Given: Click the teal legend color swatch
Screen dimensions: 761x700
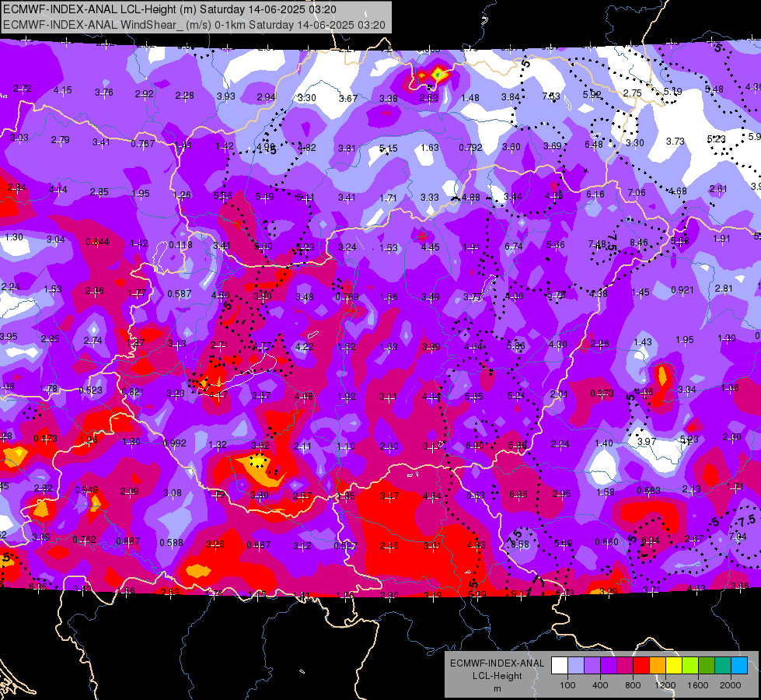Looking at the screenshot, I should [x=723, y=666].
